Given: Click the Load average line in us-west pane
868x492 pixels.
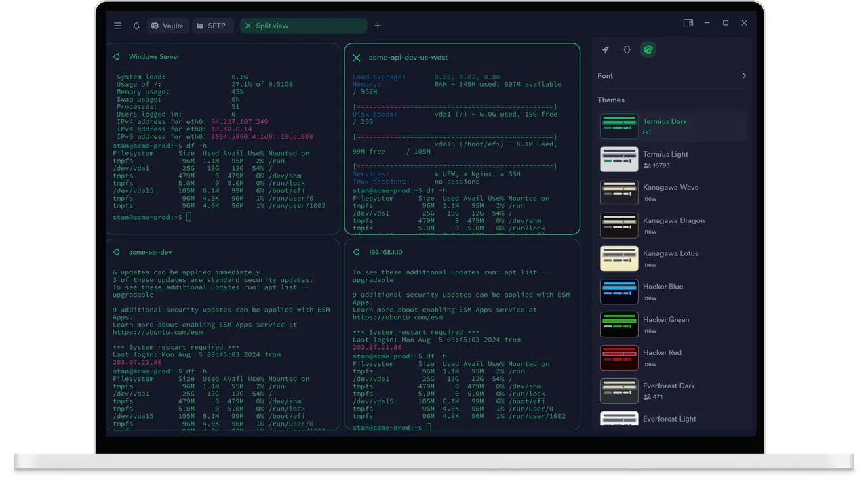Looking at the screenshot, I should tap(427, 77).
